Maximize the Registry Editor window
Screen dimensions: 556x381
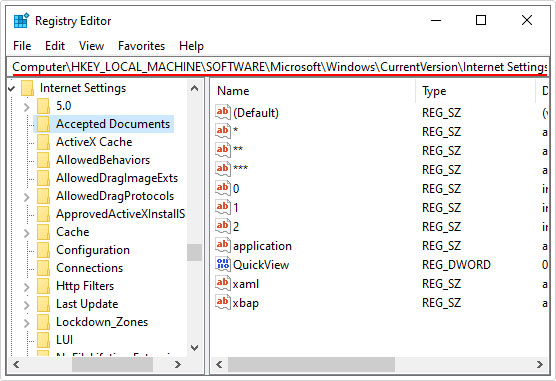coord(481,20)
